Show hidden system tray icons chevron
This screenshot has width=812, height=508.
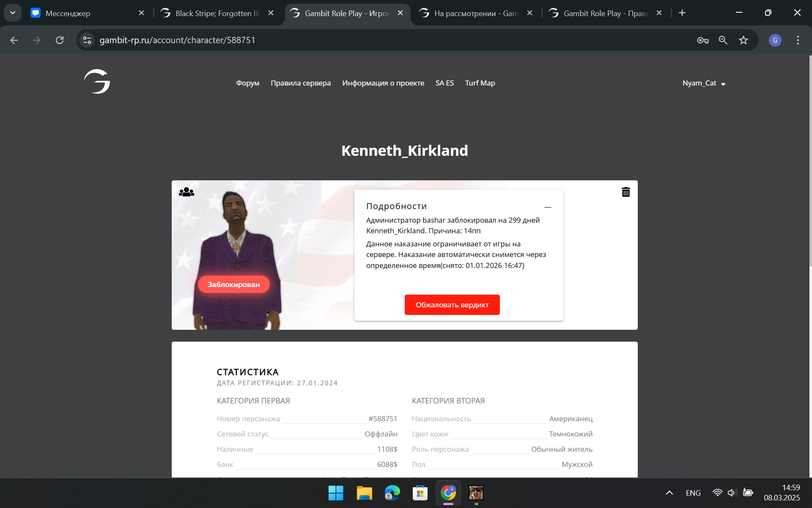tap(669, 493)
